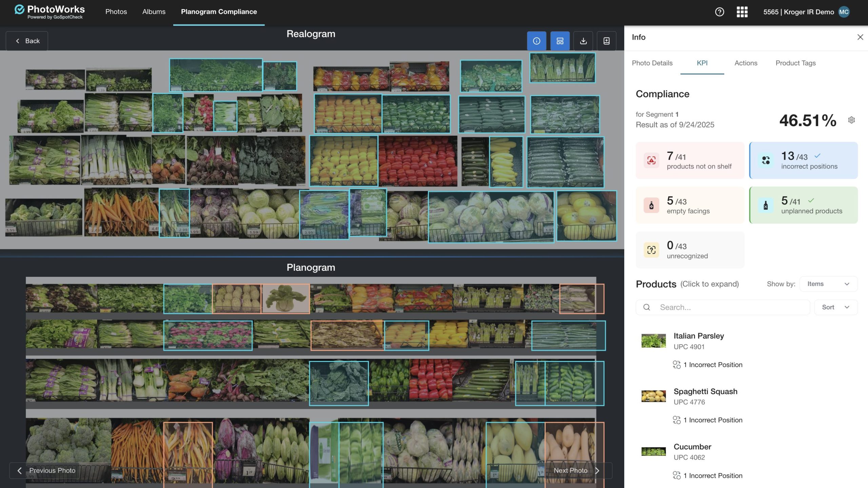
Task: Expand the Italian Parsley product entry
Action: tap(698, 336)
